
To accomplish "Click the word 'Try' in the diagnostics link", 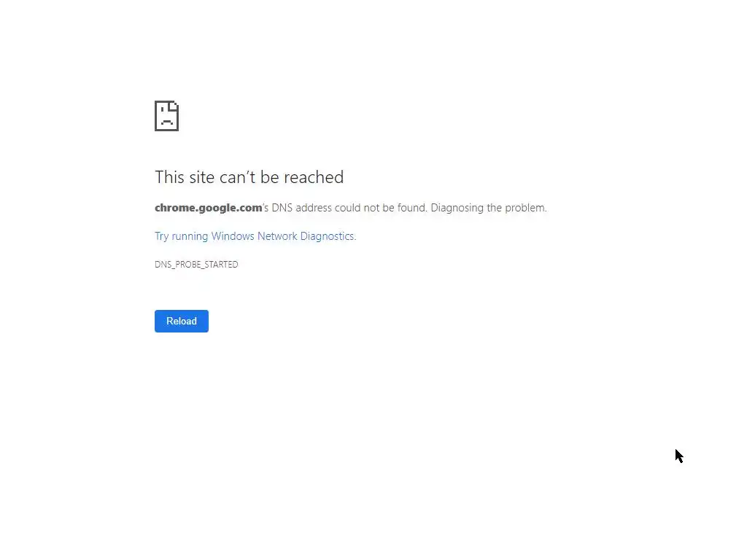I will tap(162, 237).
